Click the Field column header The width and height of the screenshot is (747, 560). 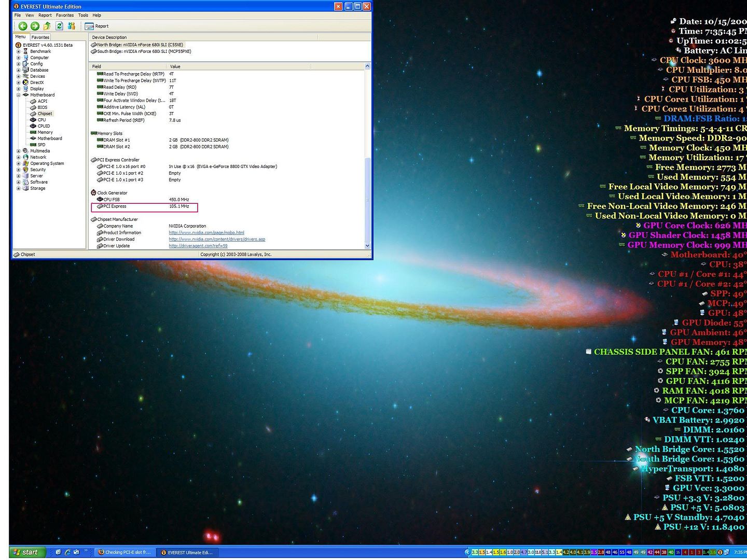tap(128, 66)
